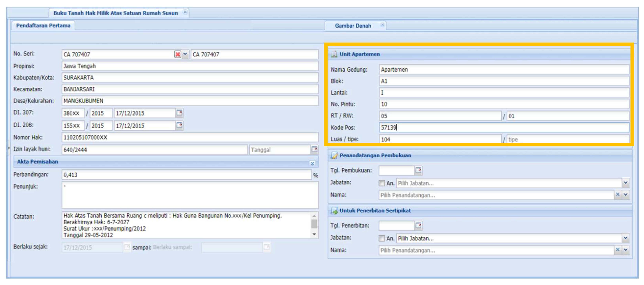The image size is (644, 285).
Task: Select the Pendaftaran Pertama tab
Action: tap(43, 26)
